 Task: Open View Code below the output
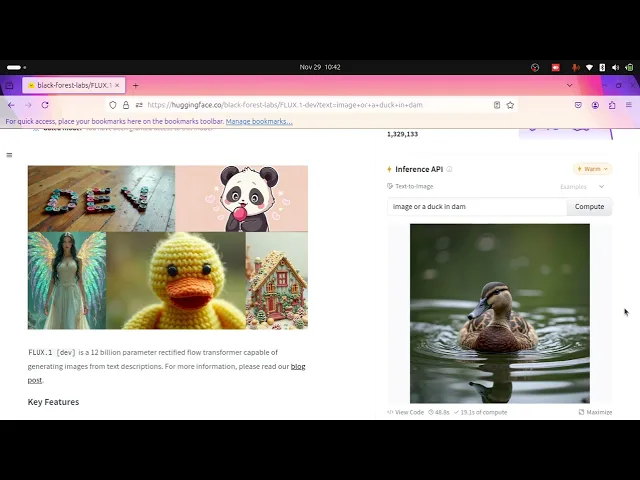click(406, 412)
